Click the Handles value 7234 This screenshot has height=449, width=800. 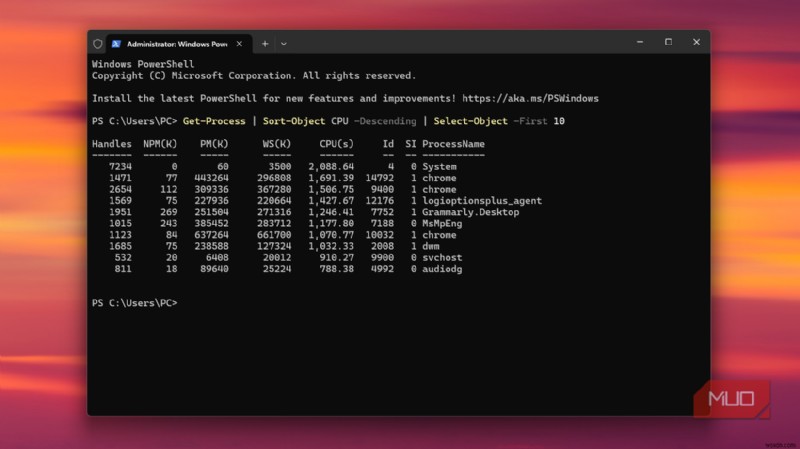pyautogui.click(x=120, y=167)
